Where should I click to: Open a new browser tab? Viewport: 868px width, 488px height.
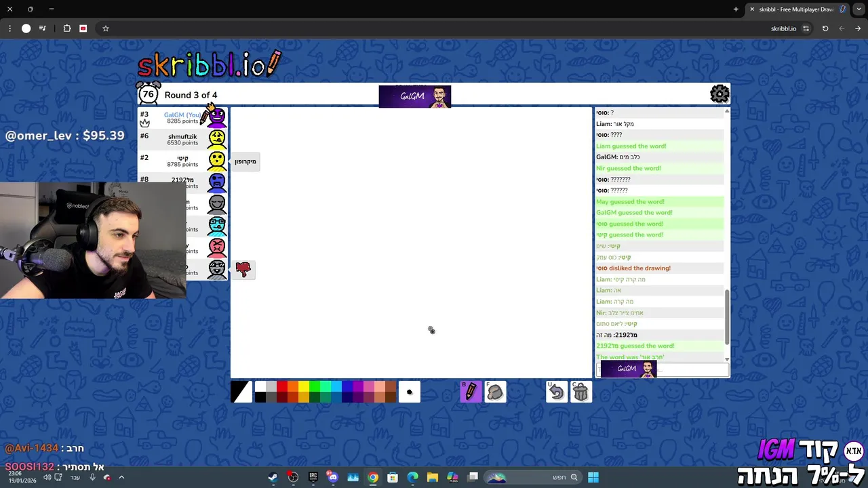coord(736,9)
